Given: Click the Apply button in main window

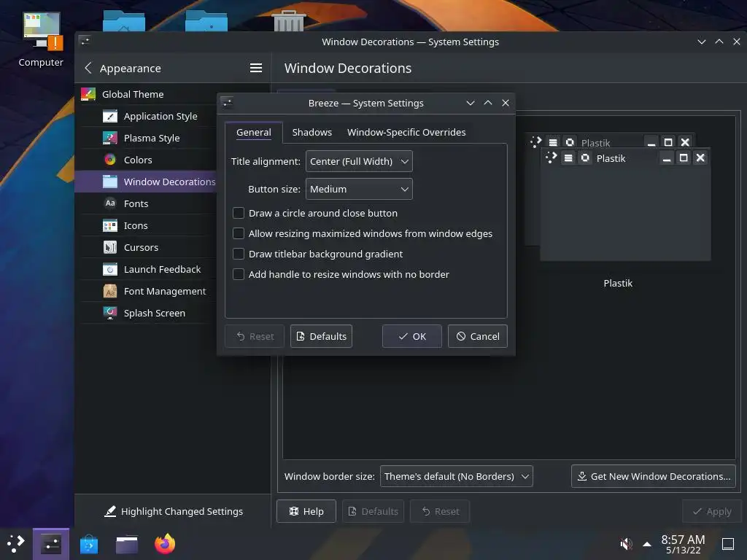Looking at the screenshot, I should tap(712, 511).
